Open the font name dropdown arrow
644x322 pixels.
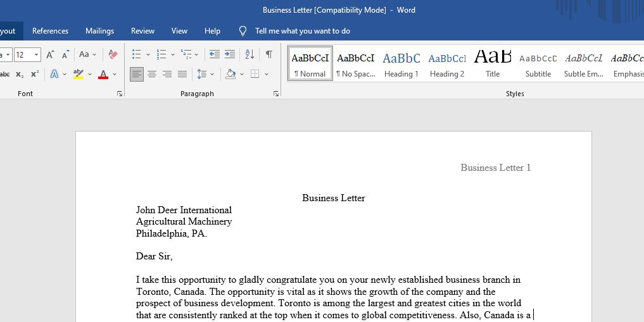point(6,54)
